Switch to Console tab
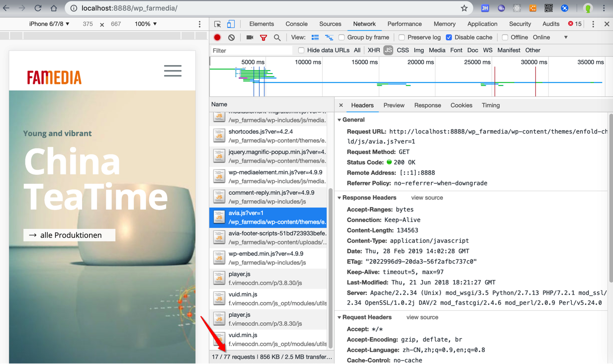 tap(296, 24)
